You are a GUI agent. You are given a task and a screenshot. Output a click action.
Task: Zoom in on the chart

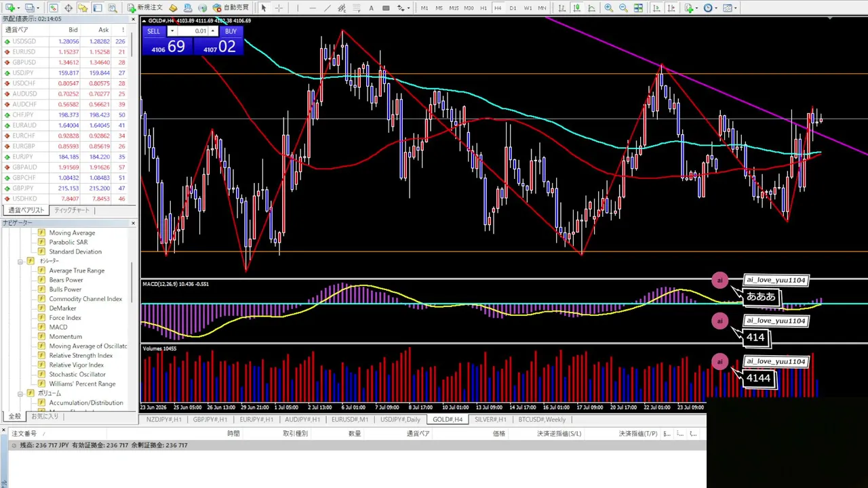(x=608, y=8)
